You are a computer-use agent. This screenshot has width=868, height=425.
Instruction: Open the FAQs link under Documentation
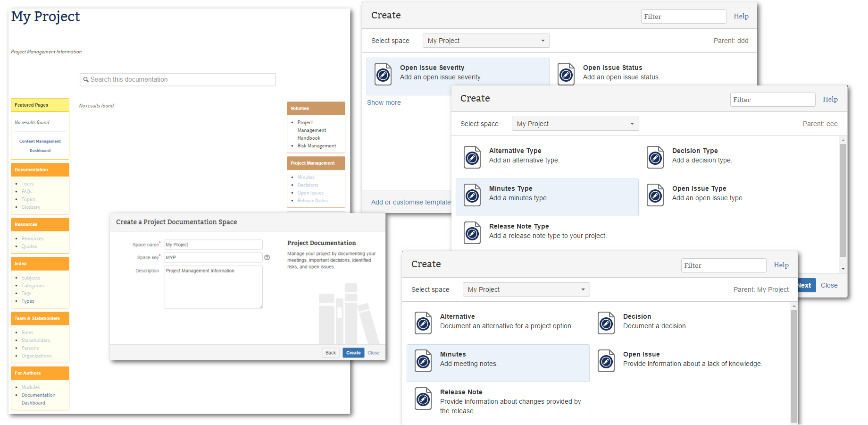[x=27, y=192]
